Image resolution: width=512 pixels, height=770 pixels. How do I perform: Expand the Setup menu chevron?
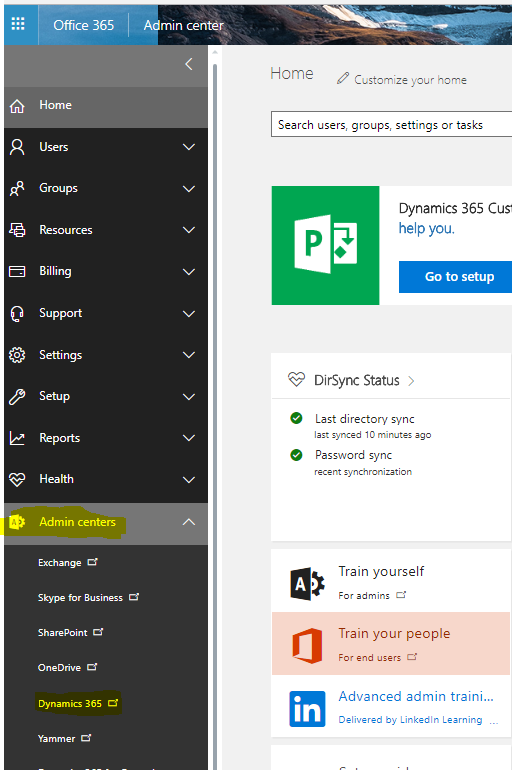click(189, 396)
